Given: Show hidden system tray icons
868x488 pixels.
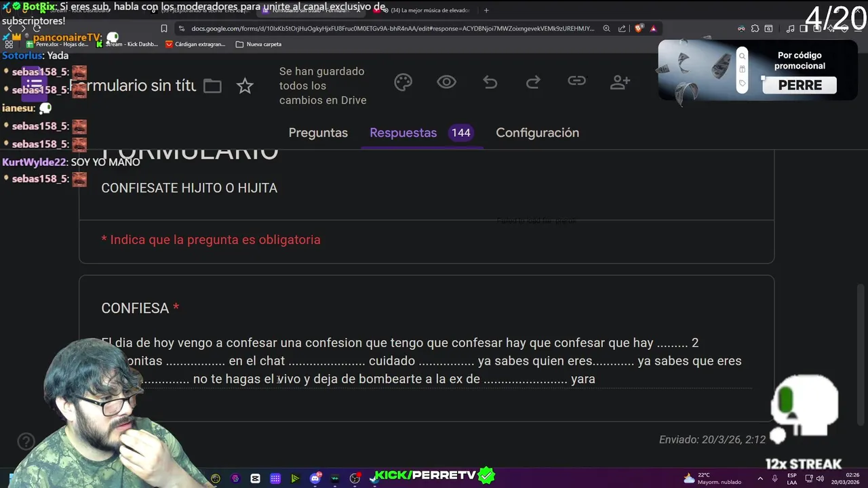Looking at the screenshot, I should 760,479.
